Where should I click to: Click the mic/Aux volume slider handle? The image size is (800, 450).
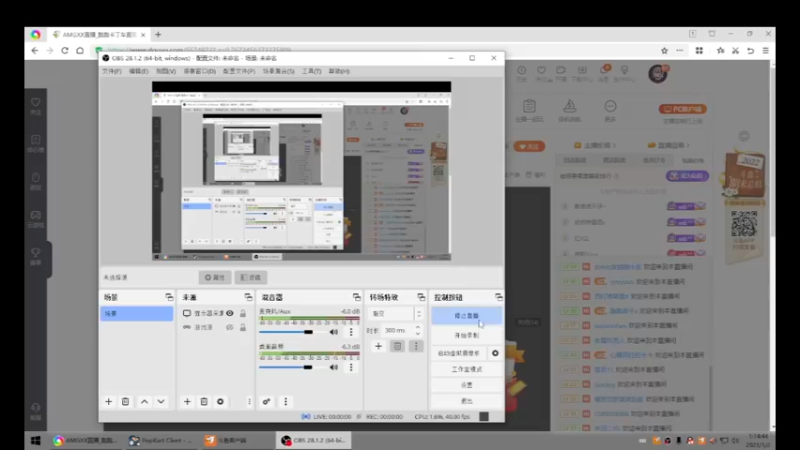[308, 332]
